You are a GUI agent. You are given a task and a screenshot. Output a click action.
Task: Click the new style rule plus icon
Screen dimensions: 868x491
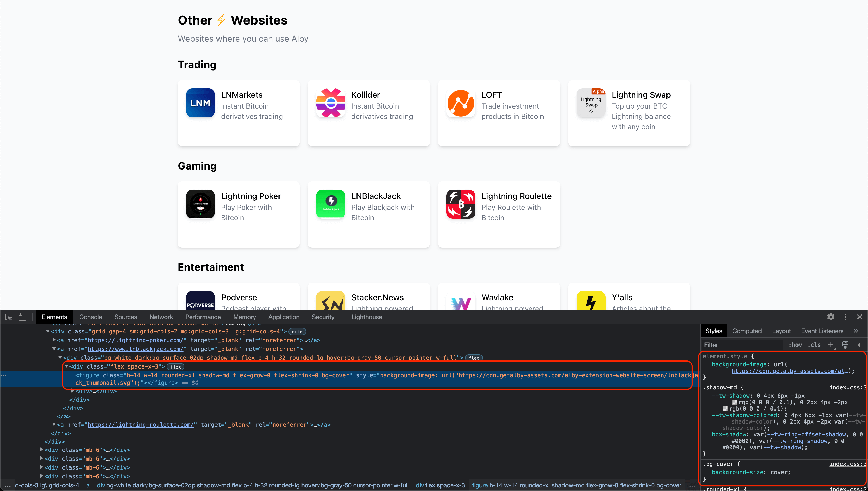[831, 345]
